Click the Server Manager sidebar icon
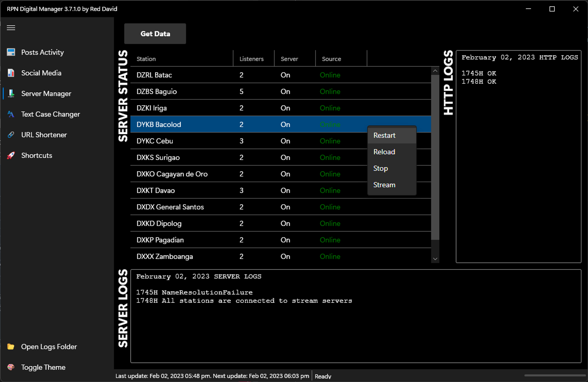Screen dimensions: 588x382 (x=11, y=94)
